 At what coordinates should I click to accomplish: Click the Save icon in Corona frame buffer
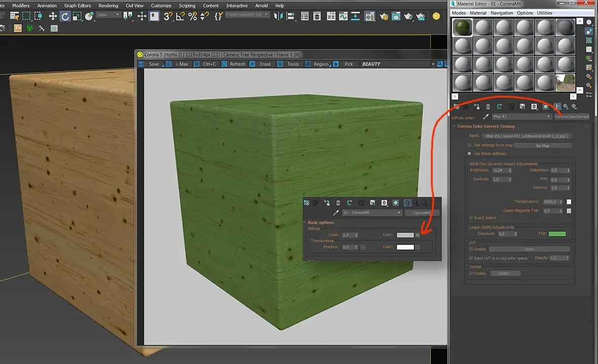(141, 64)
